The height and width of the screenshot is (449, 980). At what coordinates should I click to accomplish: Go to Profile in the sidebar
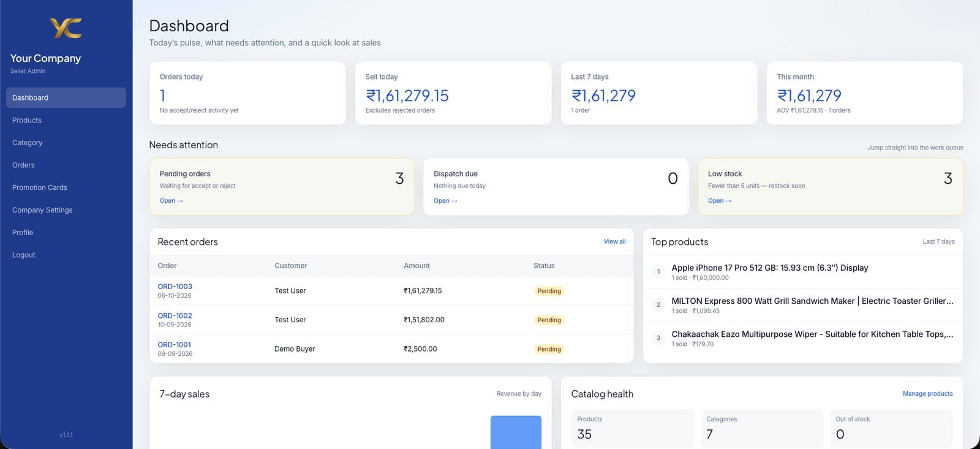point(66,232)
